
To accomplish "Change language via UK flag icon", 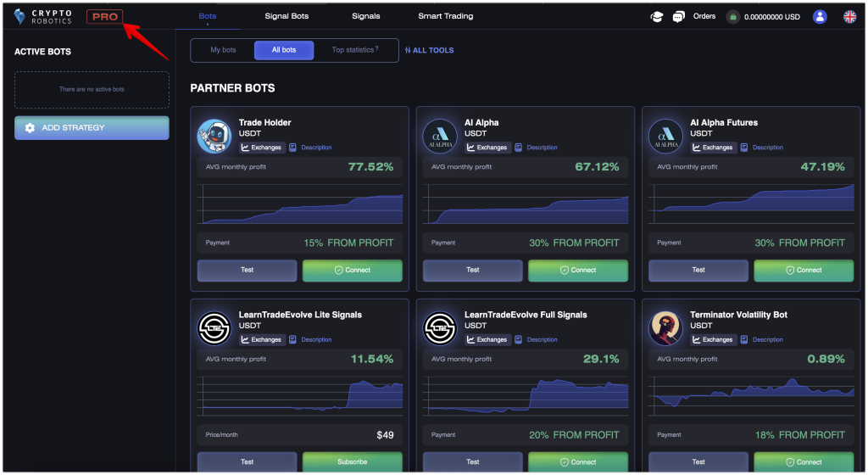I will tap(849, 17).
